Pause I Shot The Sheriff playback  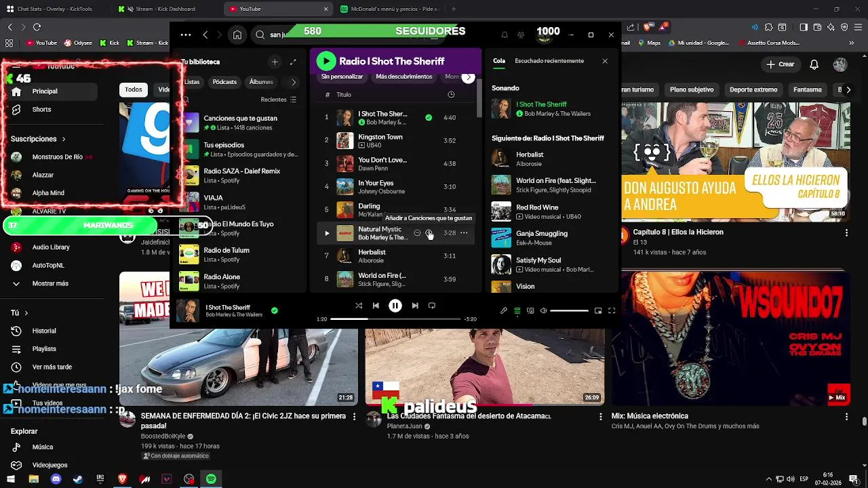[x=395, y=306]
